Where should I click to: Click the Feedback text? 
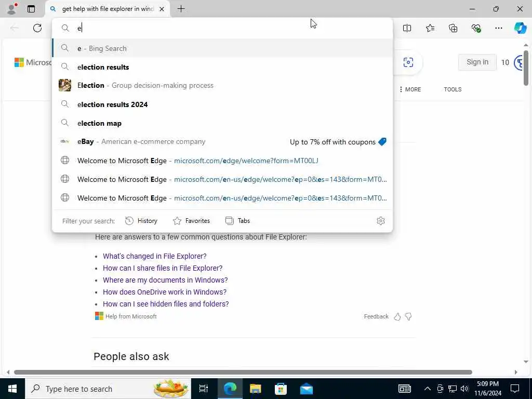[376, 316]
